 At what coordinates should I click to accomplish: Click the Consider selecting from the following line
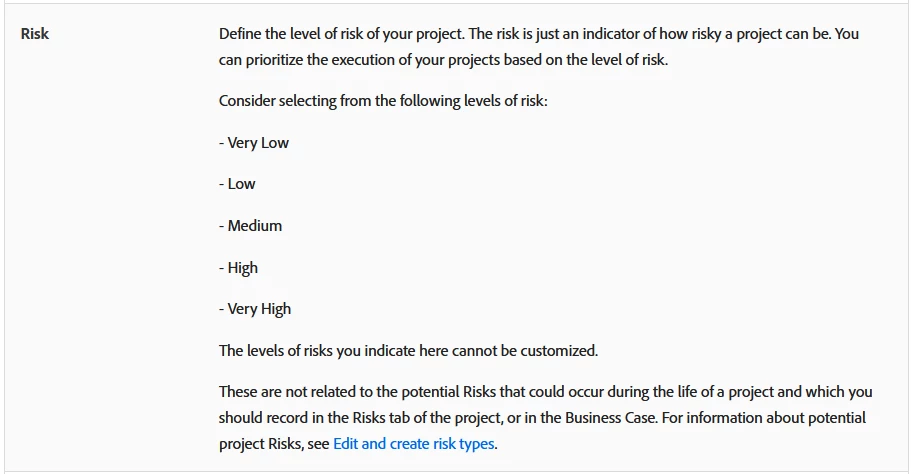[x=383, y=101]
